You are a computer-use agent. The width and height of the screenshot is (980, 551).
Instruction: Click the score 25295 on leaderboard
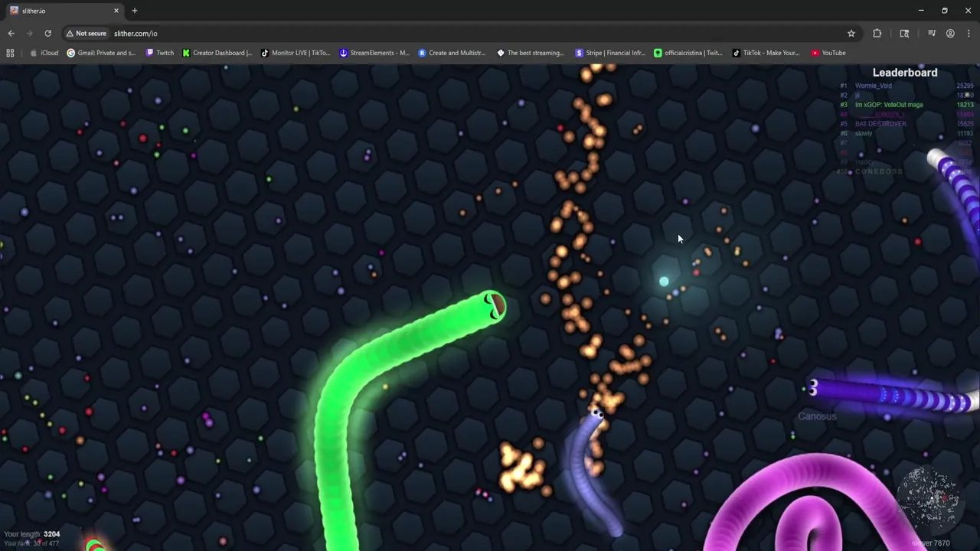[x=965, y=86]
